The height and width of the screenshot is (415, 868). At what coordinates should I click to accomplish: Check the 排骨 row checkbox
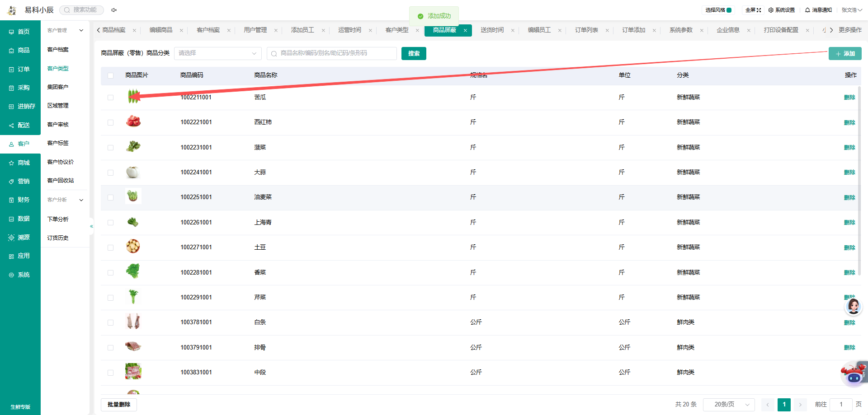tap(111, 348)
